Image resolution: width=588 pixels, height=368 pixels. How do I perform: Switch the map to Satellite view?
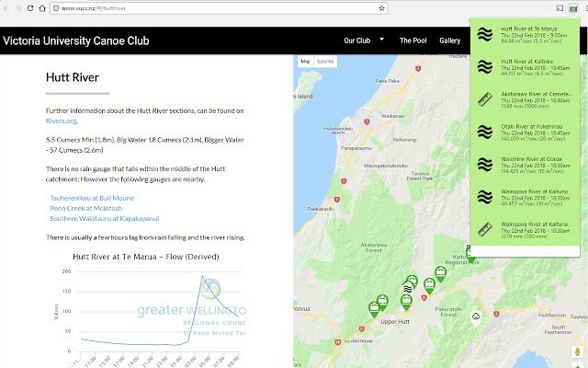coord(325,62)
